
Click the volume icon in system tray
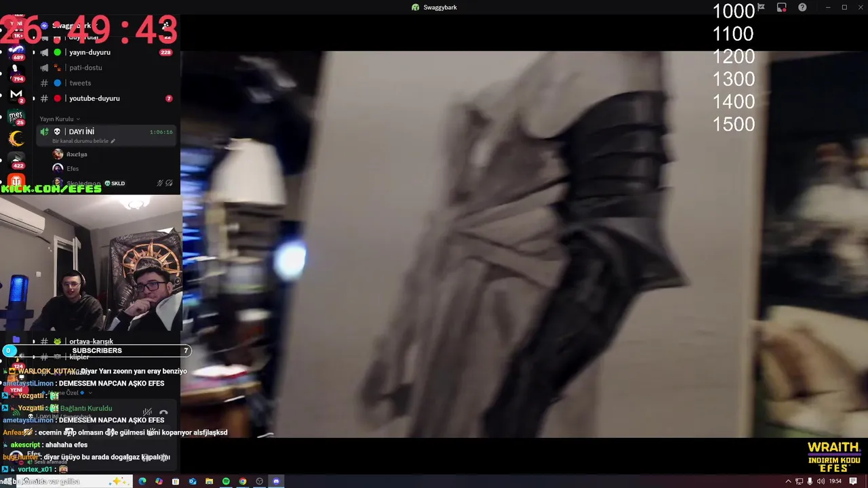[x=821, y=481]
